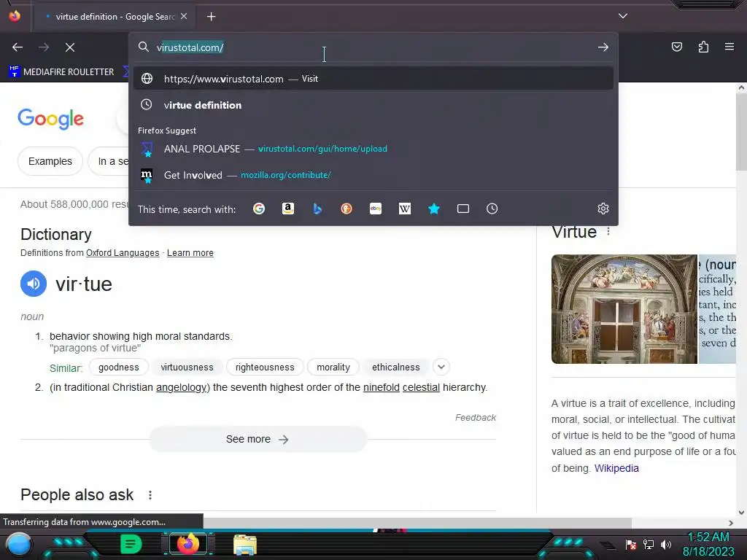
Task: Open search settings gear
Action: coord(603,209)
